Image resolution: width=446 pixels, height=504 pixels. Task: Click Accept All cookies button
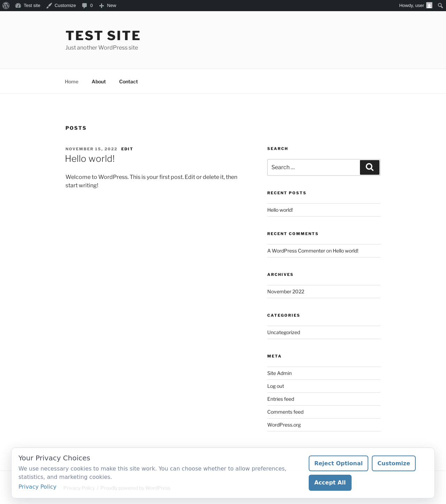(330, 483)
